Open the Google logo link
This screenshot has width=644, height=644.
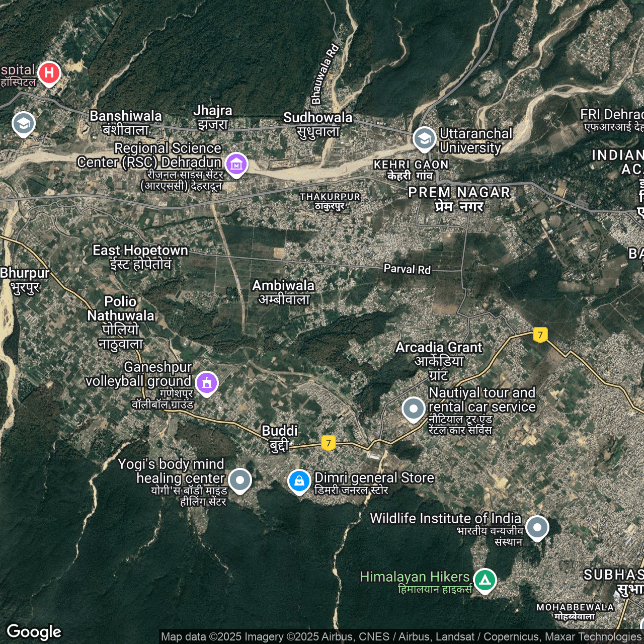tap(34, 631)
